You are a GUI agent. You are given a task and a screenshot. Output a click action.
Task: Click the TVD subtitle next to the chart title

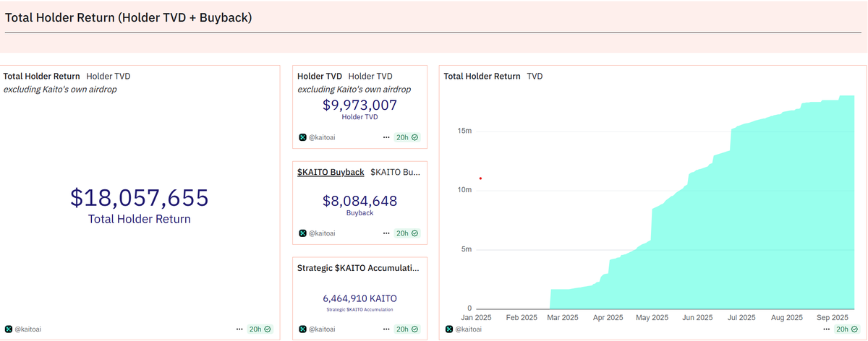point(535,76)
